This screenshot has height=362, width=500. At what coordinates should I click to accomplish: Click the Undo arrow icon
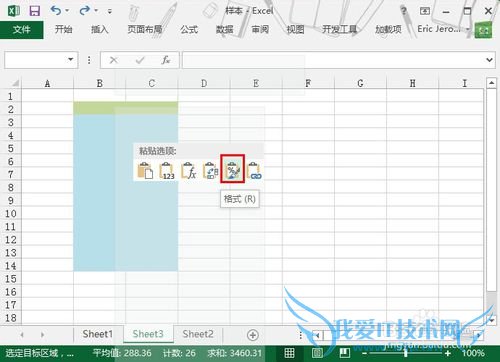(x=56, y=11)
